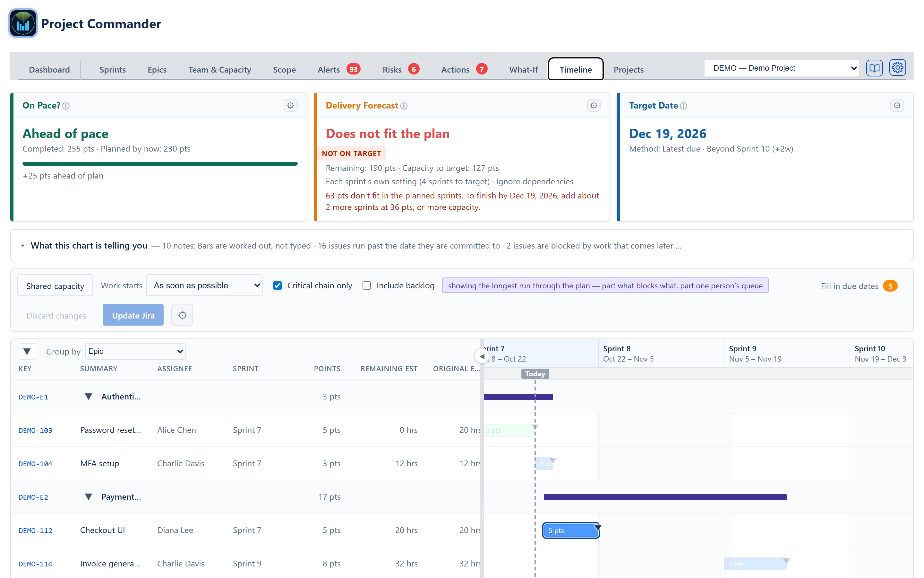Click the DEMO-E2 purple epic timeline bar
The width and height of the screenshot is (924, 578).
(x=665, y=496)
